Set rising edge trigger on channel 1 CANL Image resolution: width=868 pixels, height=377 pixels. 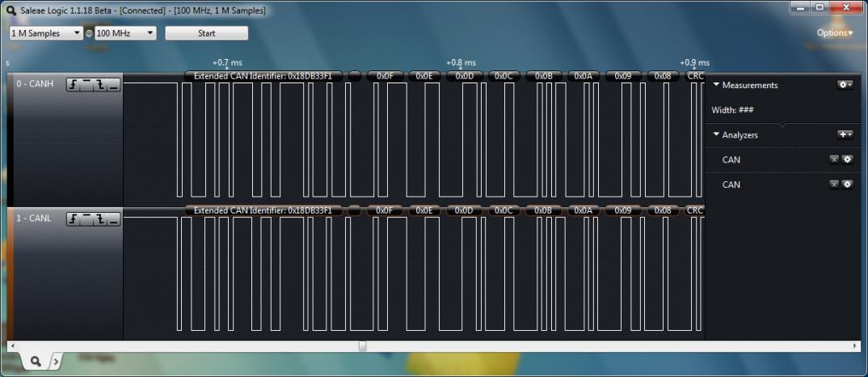coord(73,219)
